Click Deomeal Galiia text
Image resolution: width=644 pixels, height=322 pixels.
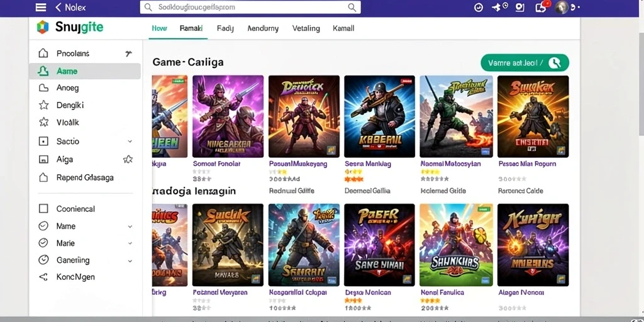[x=367, y=191]
